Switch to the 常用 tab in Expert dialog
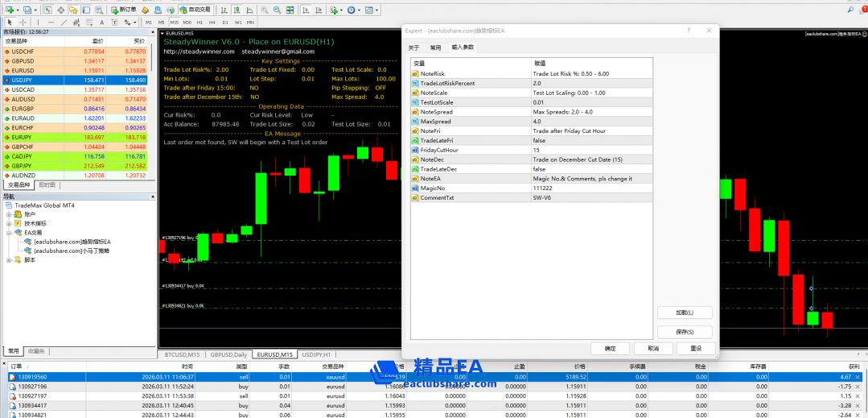Viewport: 868px width, 418px height. tap(435, 48)
